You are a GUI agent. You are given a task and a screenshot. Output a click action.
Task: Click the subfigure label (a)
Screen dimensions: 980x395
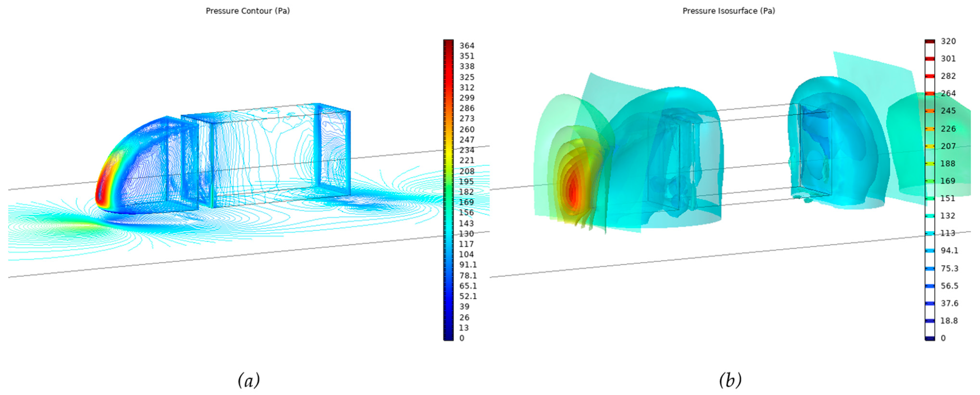tap(249, 380)
